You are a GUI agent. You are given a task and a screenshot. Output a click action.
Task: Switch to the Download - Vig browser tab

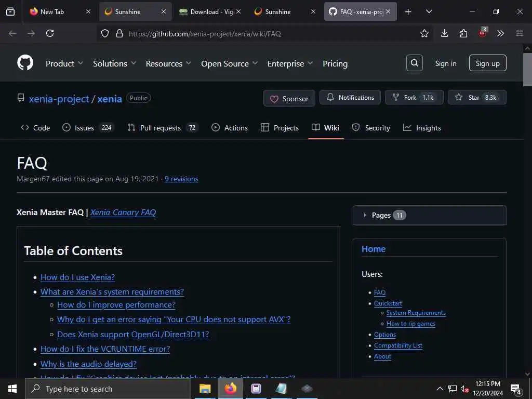click(211, 11)
